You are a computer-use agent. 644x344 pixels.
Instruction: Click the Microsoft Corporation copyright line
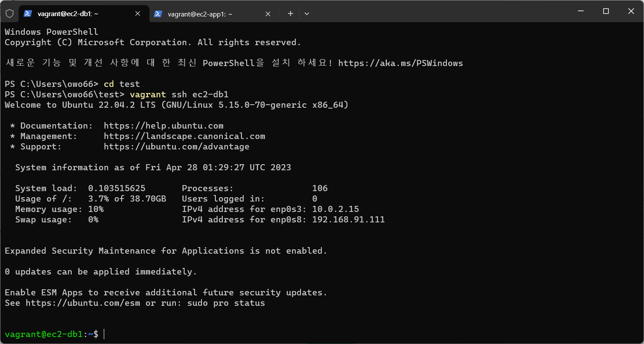click(153, 43)
